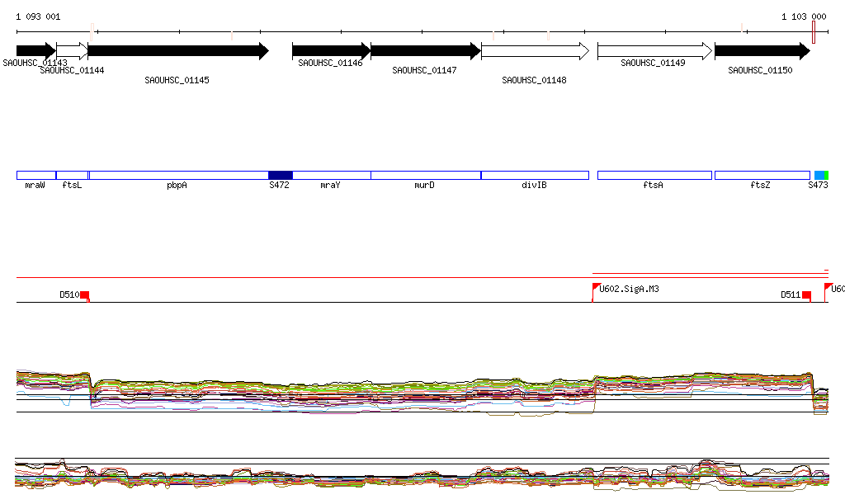Click the SAOUHSC_01149 white gene arrow

click(x=654, y=51)
